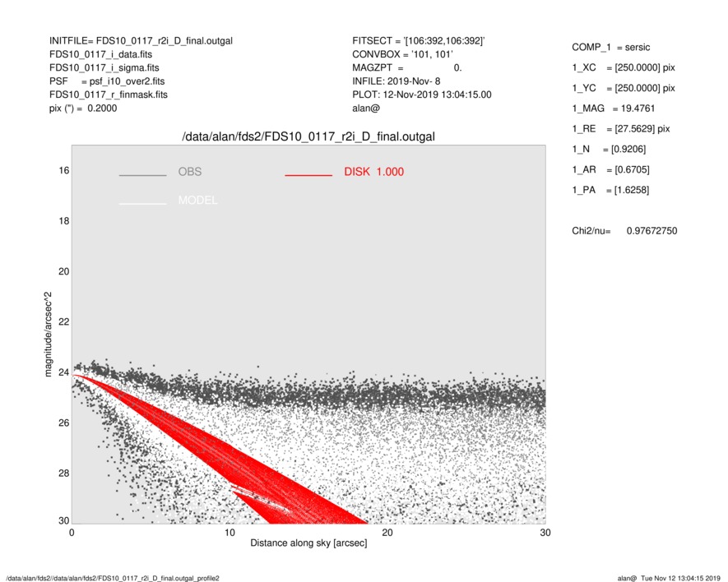Click the bottom-left footer profile2 path
This screenshot has width=728, height=582.
[113, 578]
